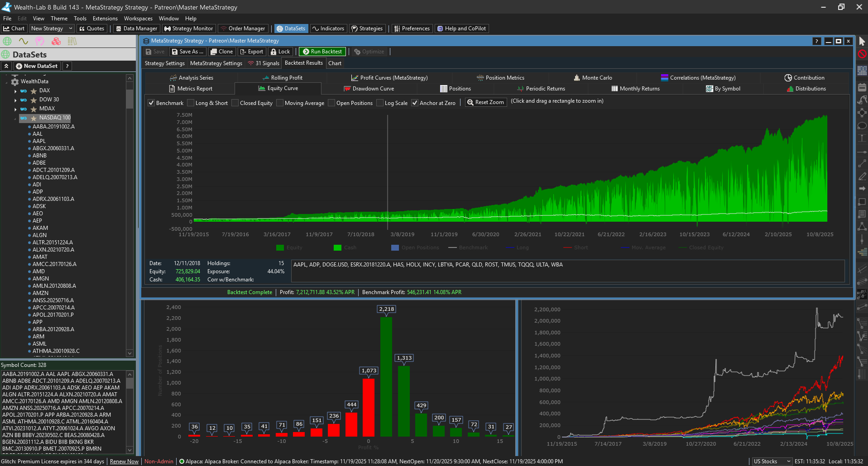
Task: Click the green Equity legend swatch
Action: [279, 247]
